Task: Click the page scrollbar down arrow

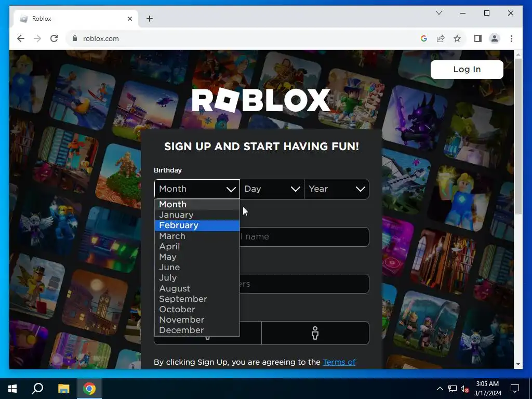Action: [x=518, y=364]
